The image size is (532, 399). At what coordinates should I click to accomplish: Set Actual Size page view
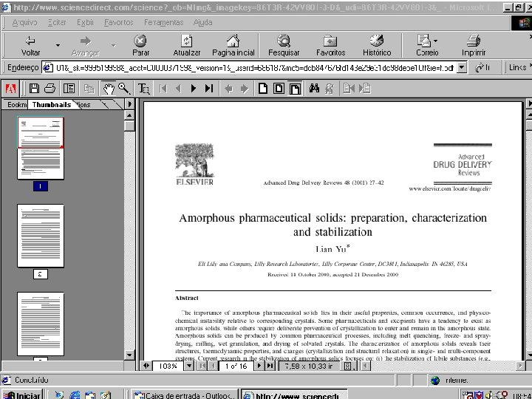coord(262,89)
